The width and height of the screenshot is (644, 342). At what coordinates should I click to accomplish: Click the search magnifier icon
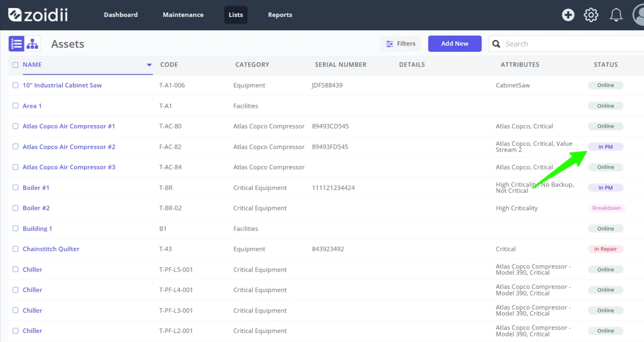point(496,44)
